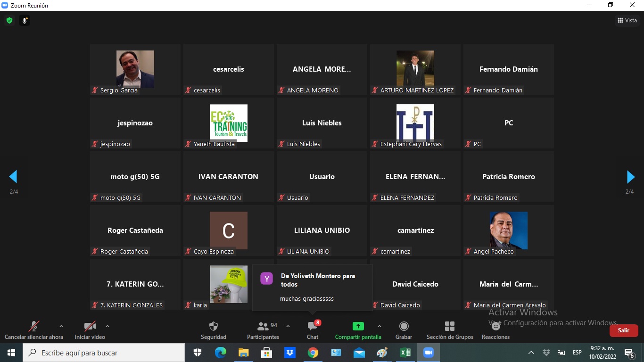The image size is (644, 362).
Task: Click the ESP language indicator
Action: (x=577, y=353)
